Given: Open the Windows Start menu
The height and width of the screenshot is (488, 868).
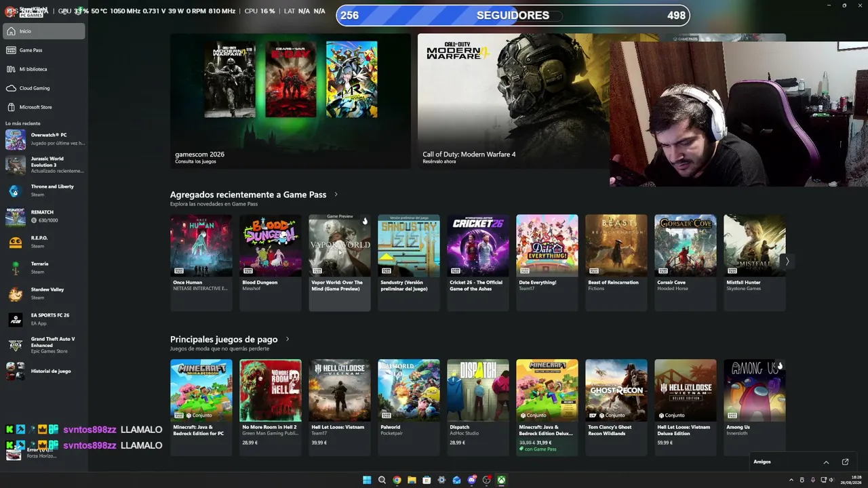Looking at the screenshot, I should pos(367,480).
